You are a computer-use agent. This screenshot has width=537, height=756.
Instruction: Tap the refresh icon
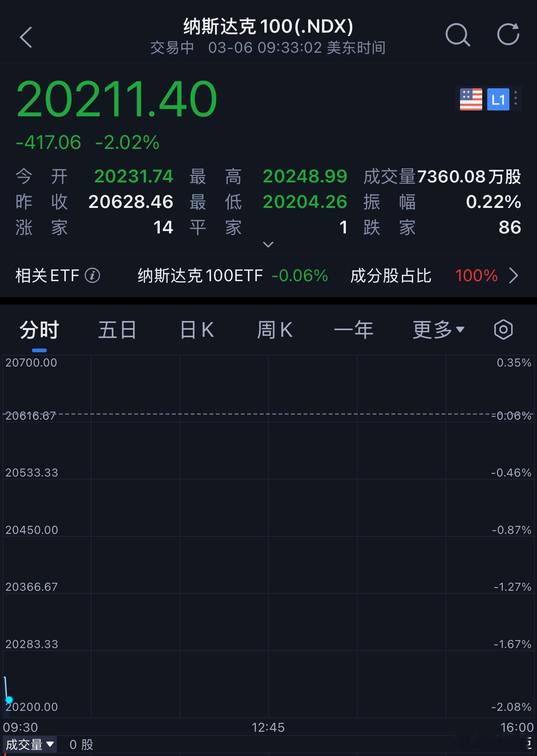(508, 34)
